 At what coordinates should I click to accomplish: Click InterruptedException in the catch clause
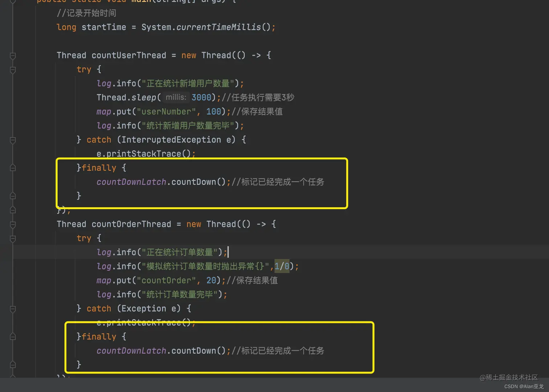tap(171, 140)
